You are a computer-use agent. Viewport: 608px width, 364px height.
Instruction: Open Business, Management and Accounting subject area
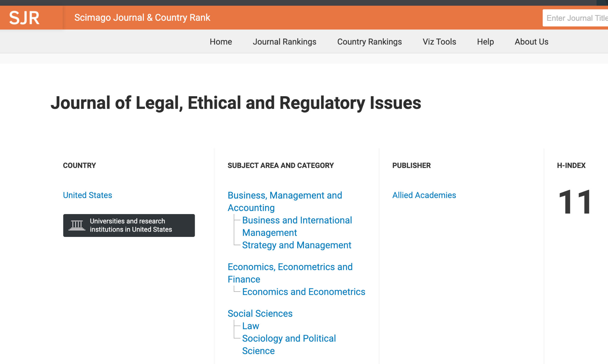click(285, 201)
